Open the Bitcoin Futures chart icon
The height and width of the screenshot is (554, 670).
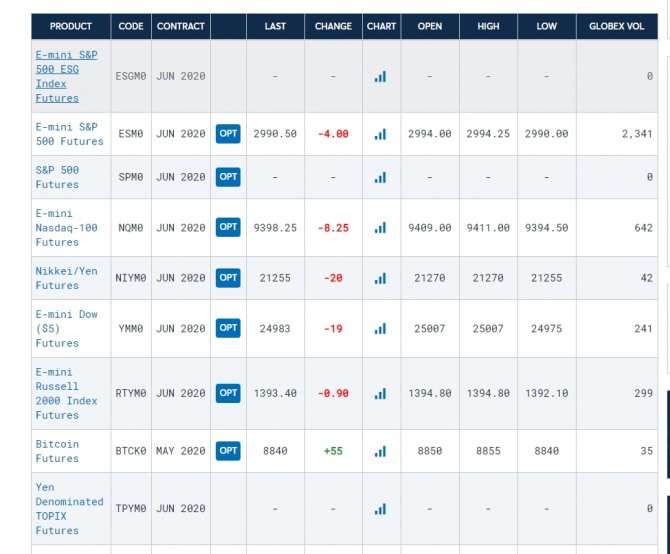coord(380,451)
